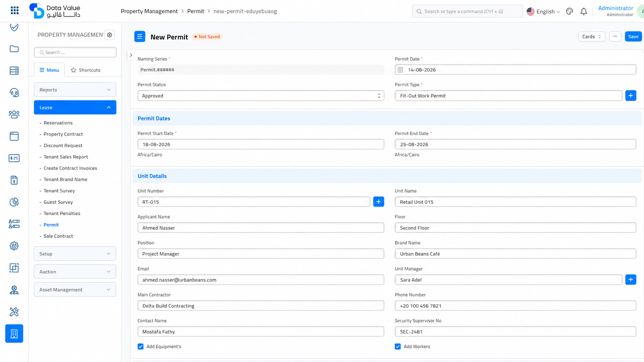This screenshot has height=362, width=644.
Task: Expand the Setup section
Action: point(75,254)
